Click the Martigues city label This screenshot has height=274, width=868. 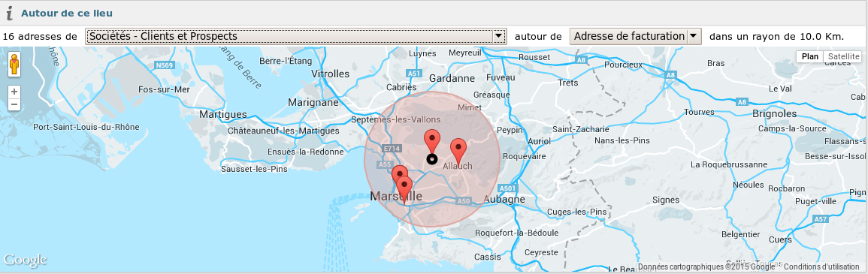[223, 114]
